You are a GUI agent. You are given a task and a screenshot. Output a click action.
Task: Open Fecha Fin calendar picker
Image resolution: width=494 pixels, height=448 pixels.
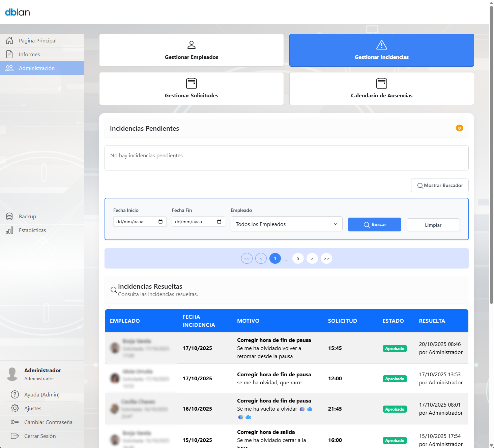[219, 222]
